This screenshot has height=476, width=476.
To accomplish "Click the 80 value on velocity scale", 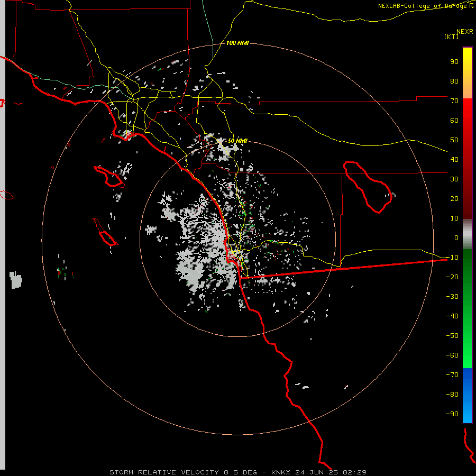I will click(454, 81).
